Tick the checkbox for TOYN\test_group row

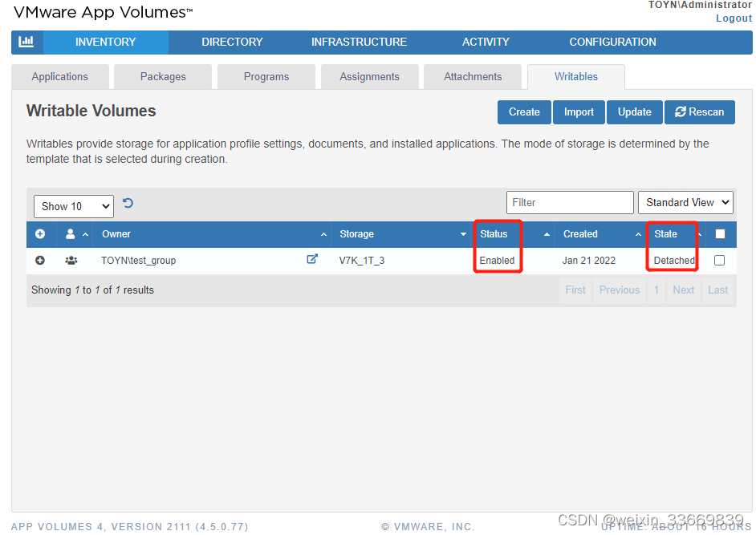(719, 260)
